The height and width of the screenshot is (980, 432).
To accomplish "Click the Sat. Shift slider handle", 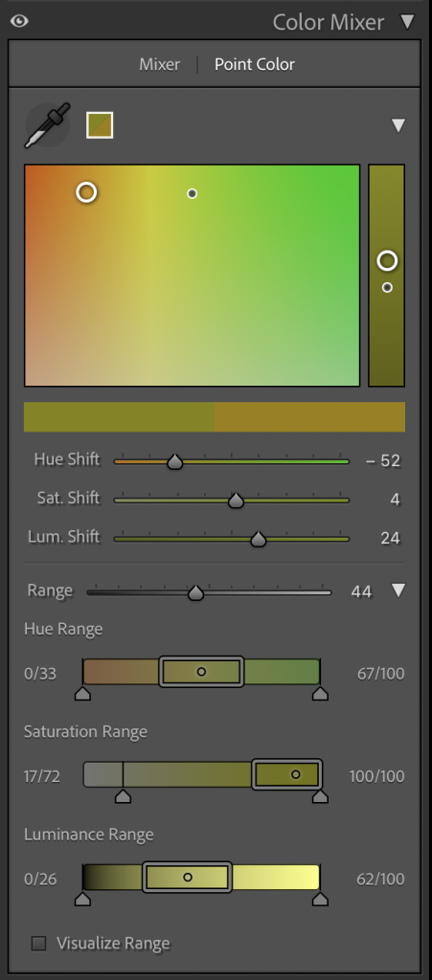I will click(x=236, y=501).
